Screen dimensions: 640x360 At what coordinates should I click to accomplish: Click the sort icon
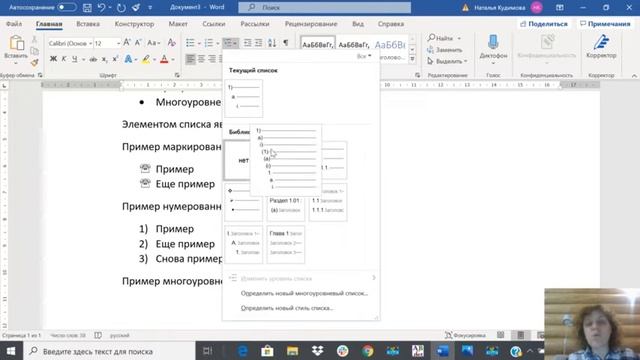[272, 43]
